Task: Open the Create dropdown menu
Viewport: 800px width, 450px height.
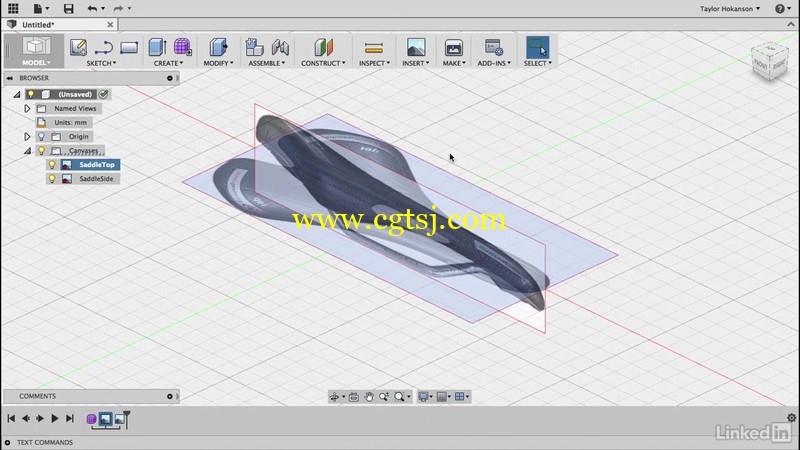Action: point(168,63)
